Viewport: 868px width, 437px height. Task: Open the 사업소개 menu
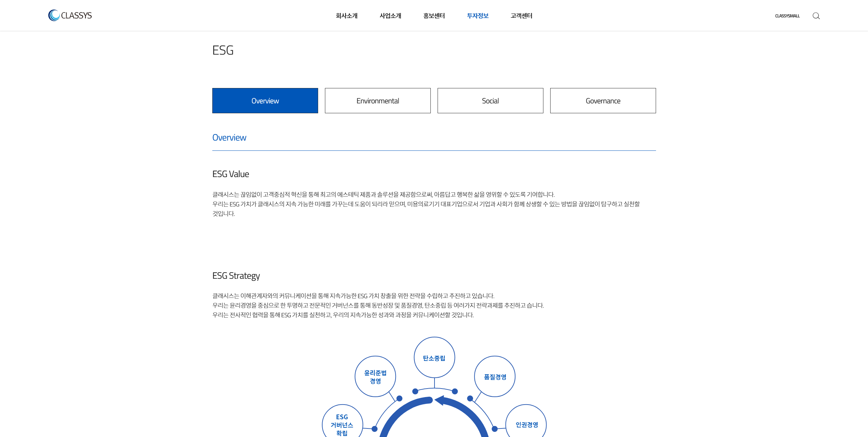click(x=390, y=16)
